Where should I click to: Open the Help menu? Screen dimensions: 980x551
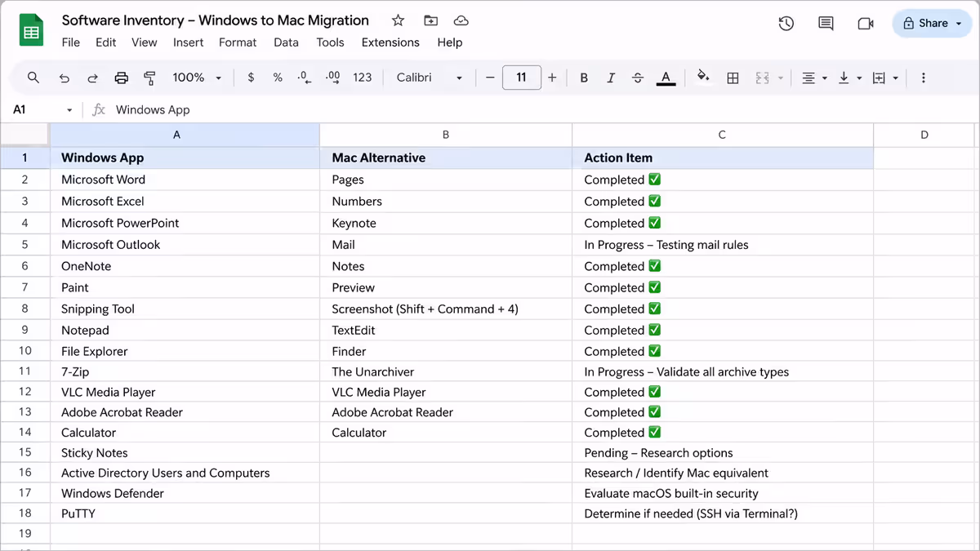pos(449,42)
